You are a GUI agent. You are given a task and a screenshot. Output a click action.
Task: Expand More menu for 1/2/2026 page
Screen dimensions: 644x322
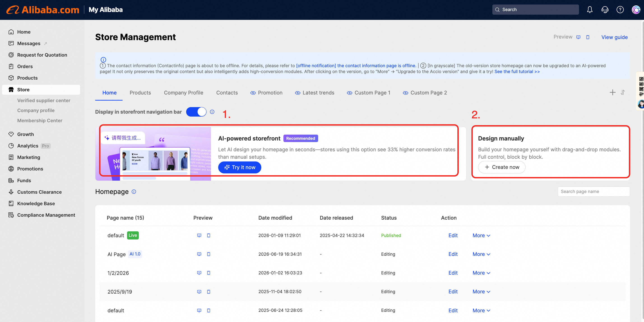coord(481,273)
